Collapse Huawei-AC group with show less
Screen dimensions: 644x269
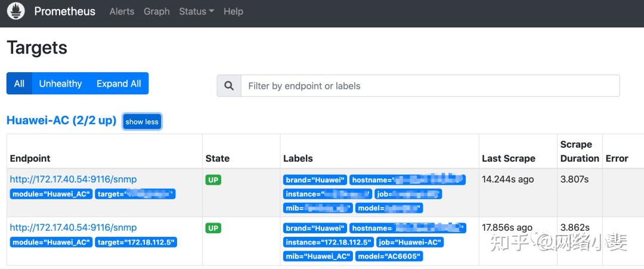(142, 122)
